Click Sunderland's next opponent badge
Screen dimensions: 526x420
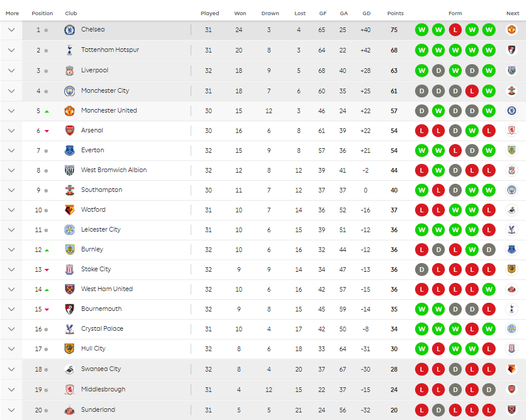pyautogui.click(x=512, y=410)
